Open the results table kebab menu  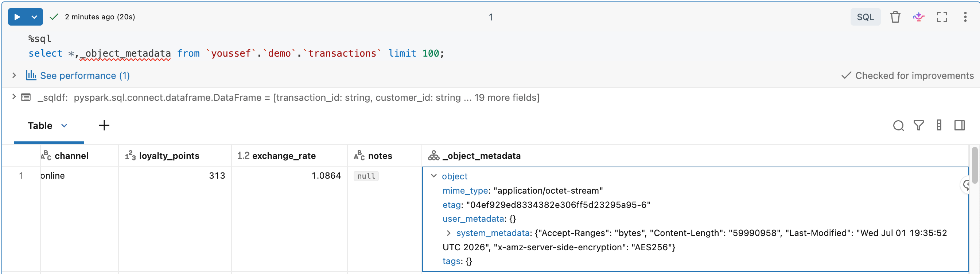click(939, 125)
